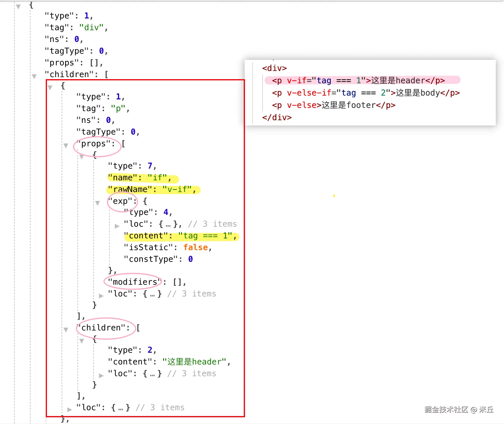Select the highlighted "name": "if" line
This screenshot has width=504, height=424.
point(140,177)
